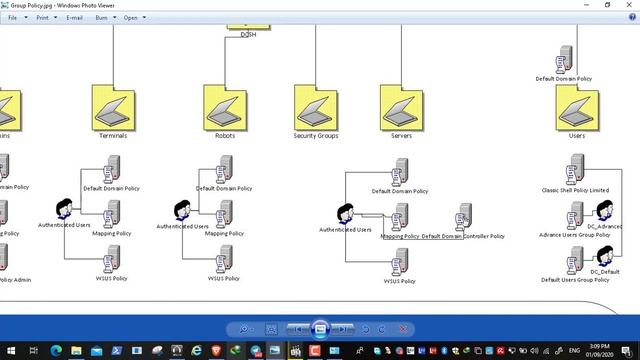Click Authenticated Users icon under Servers
The height and width of the screenshot is (360, 640).
coord(345,214)
